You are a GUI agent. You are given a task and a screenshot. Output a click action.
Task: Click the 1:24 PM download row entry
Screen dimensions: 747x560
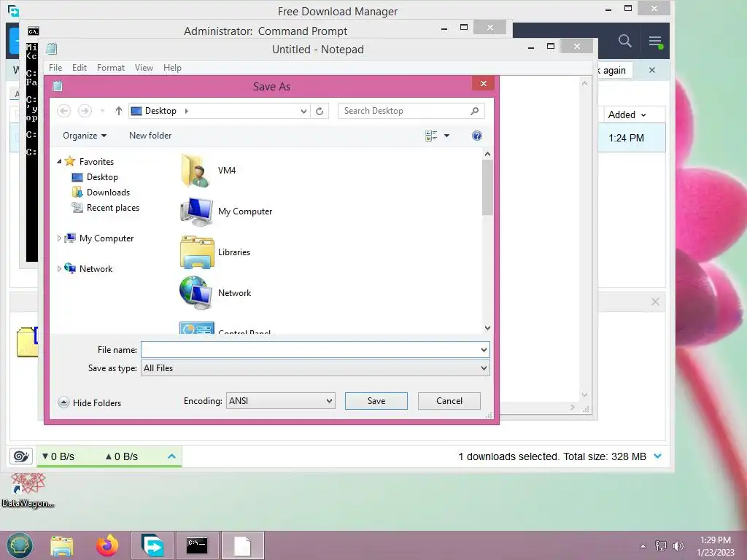click(x=627, y=138)
